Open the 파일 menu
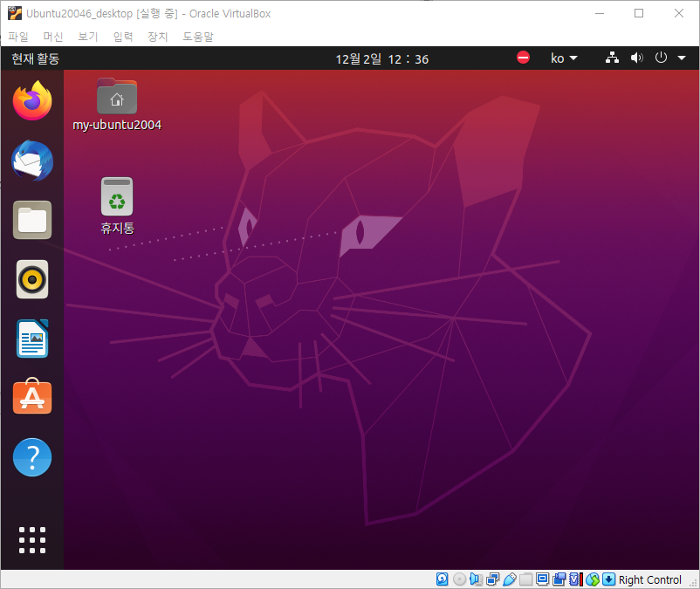The height and width of the screenshot is (589, 700). click(18, 36)
